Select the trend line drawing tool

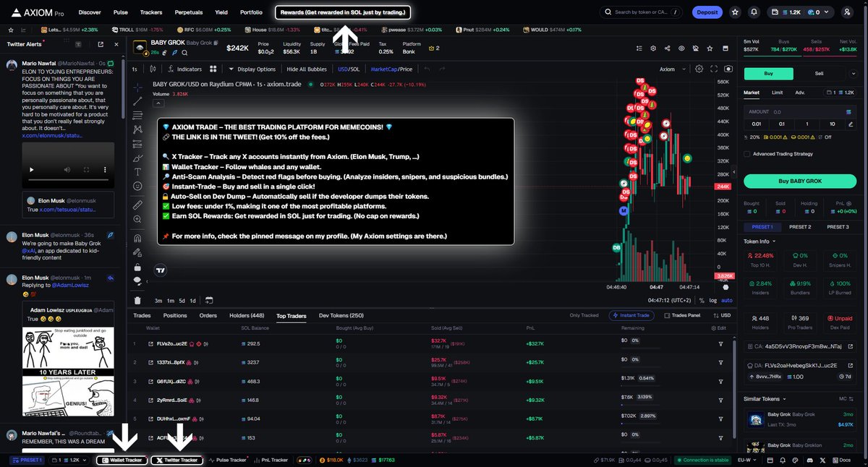click(137, 100)
